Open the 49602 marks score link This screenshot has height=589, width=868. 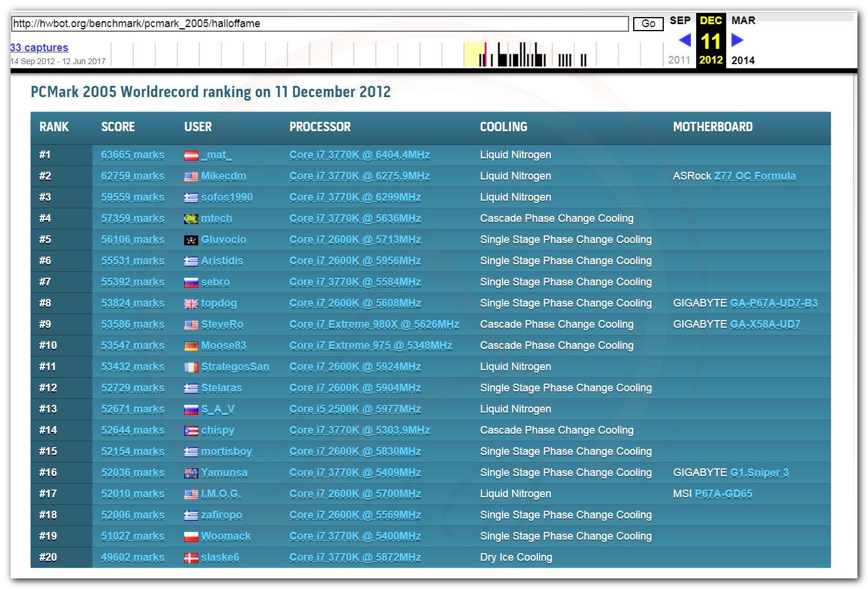pos(132,557)
